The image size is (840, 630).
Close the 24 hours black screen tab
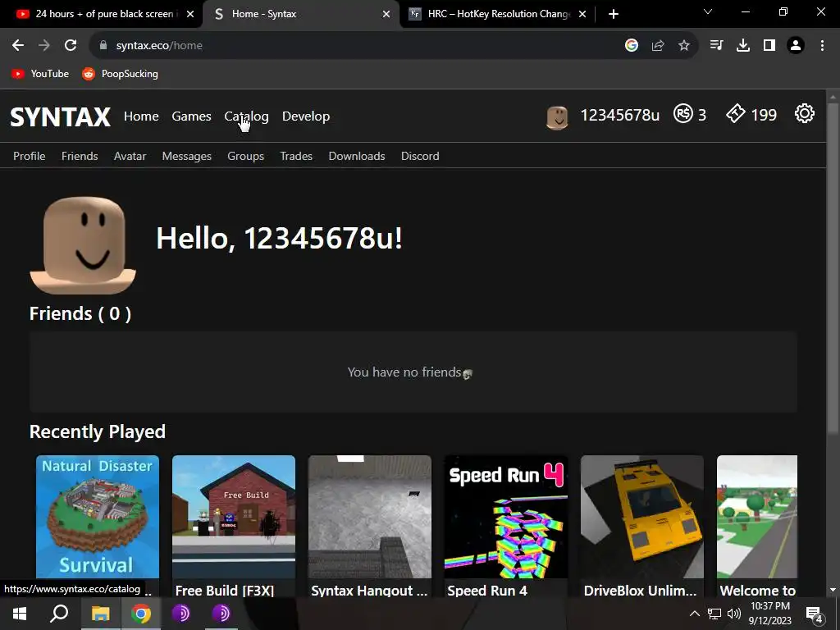[190, 14]
